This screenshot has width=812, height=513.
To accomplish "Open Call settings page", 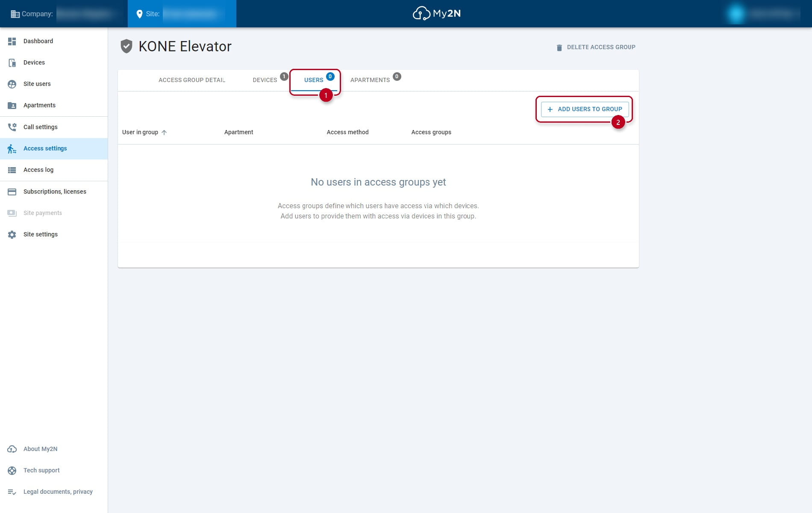I will click(54, 127).
